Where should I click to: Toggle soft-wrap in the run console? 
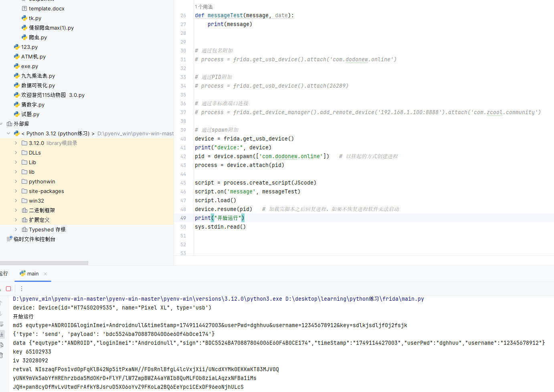(x=2, y=324)
